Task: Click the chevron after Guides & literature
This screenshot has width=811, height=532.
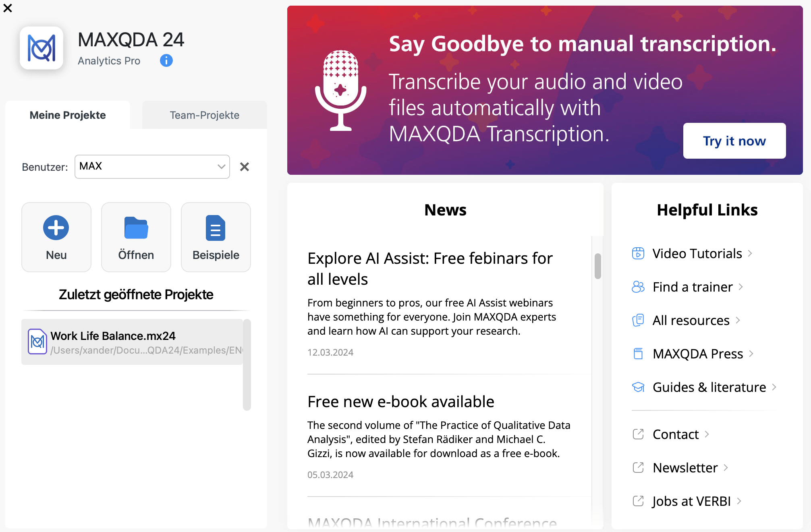Action: click(774, 387)
